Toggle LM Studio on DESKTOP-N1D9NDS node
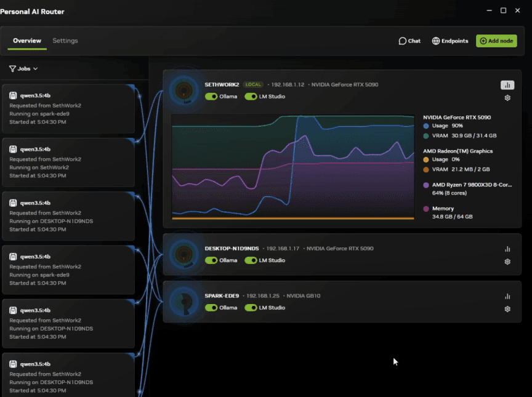Image resolution: width=532 pixels, height=397 pixels. 251,260
